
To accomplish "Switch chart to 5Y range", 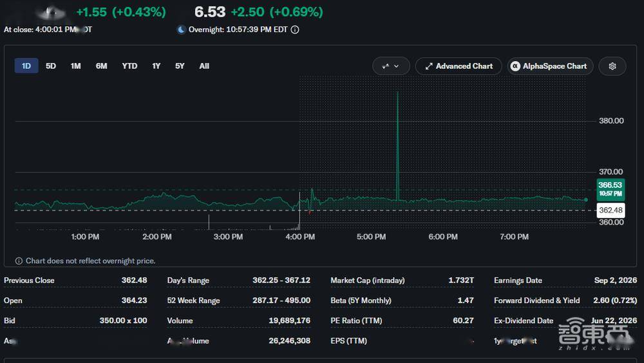I will point(180,66).
